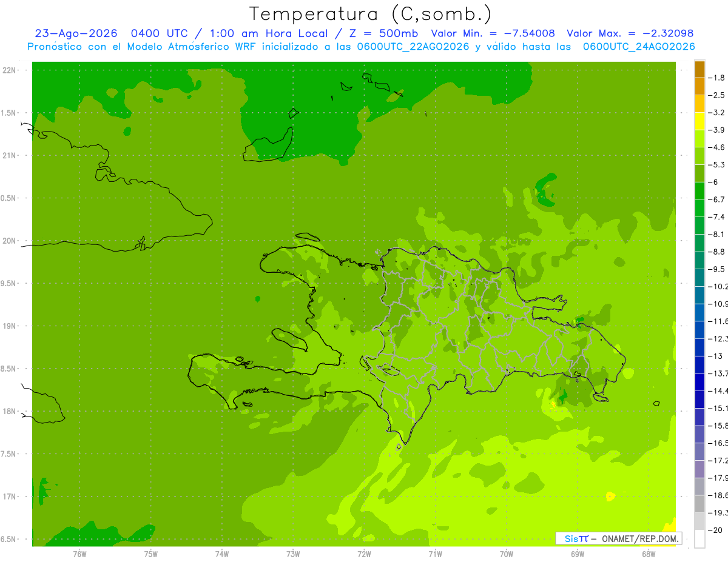
Task: Click the '20N' latitude label
Action: click(x=9, y=241)
